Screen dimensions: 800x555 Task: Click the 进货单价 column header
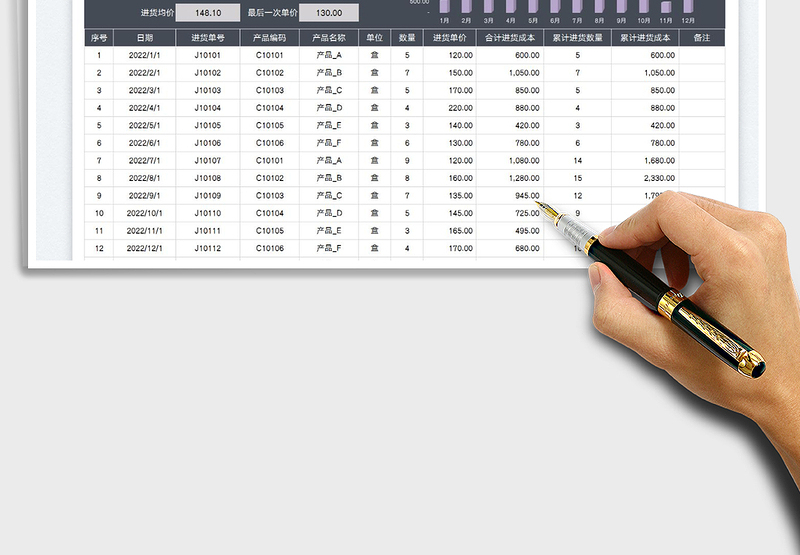[449, 38]
